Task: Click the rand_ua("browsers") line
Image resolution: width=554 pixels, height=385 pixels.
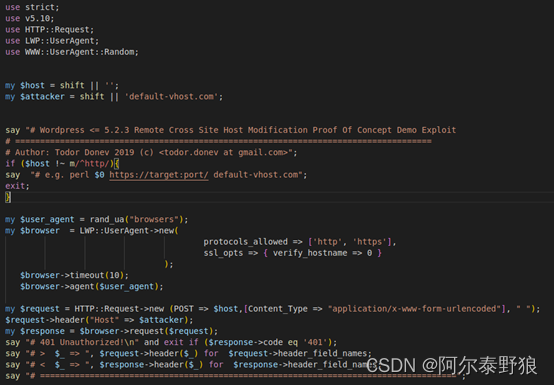Action: coord(96,219)
